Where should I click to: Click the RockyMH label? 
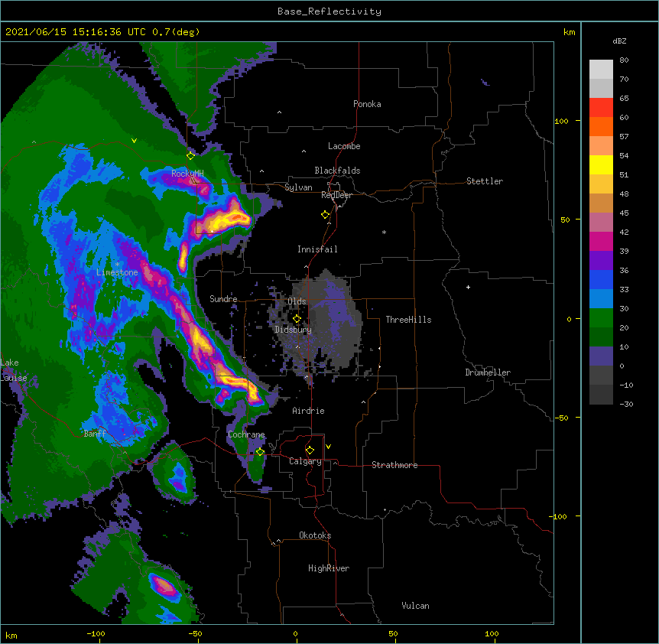click(x=187, y=173)
